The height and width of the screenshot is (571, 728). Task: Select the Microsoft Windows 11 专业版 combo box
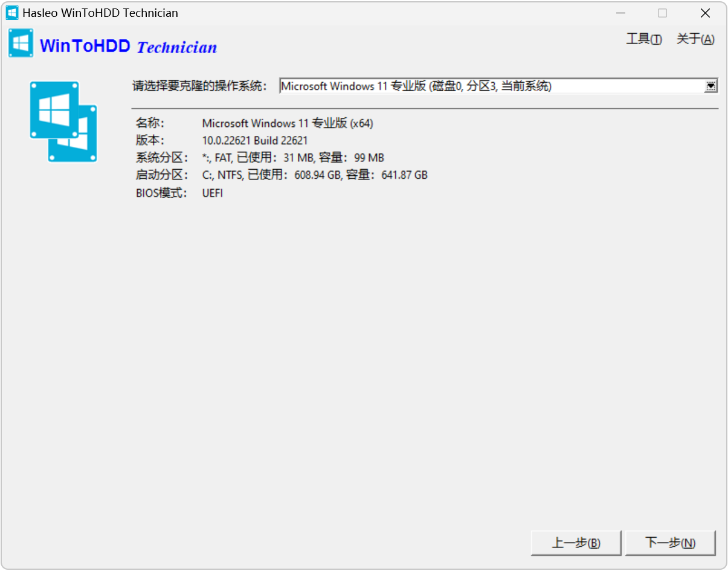pyautogui.click(x=498, y=86)
